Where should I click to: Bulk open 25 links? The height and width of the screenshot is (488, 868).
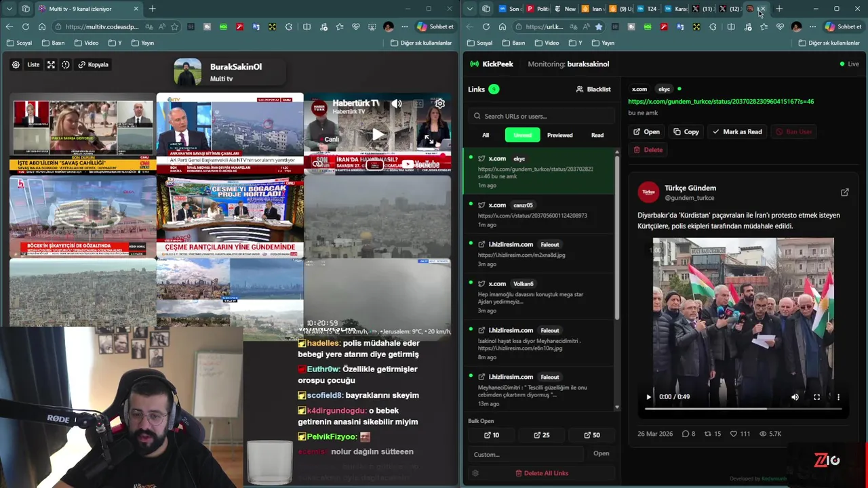[542, 435]
